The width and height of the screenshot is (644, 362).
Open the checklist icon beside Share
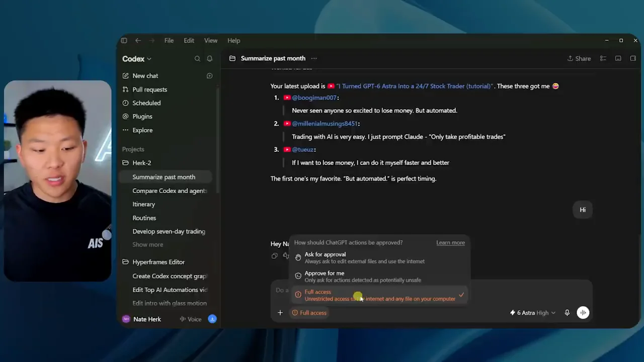pyautogui.click(x=603, y=58)
